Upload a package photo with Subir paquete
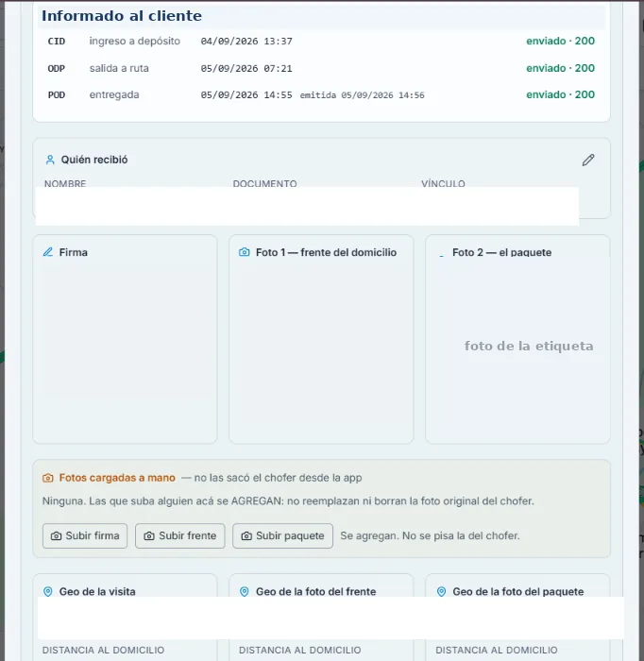 point(282,535)
